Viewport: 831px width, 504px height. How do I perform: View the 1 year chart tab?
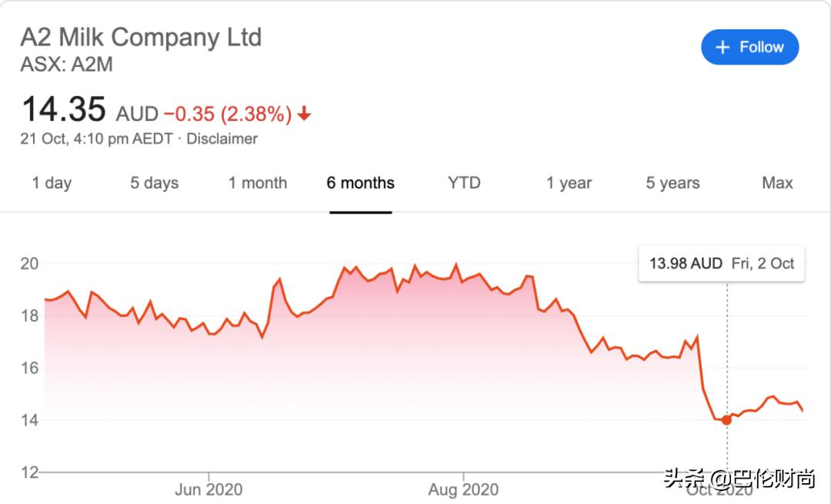pos(569,183)
